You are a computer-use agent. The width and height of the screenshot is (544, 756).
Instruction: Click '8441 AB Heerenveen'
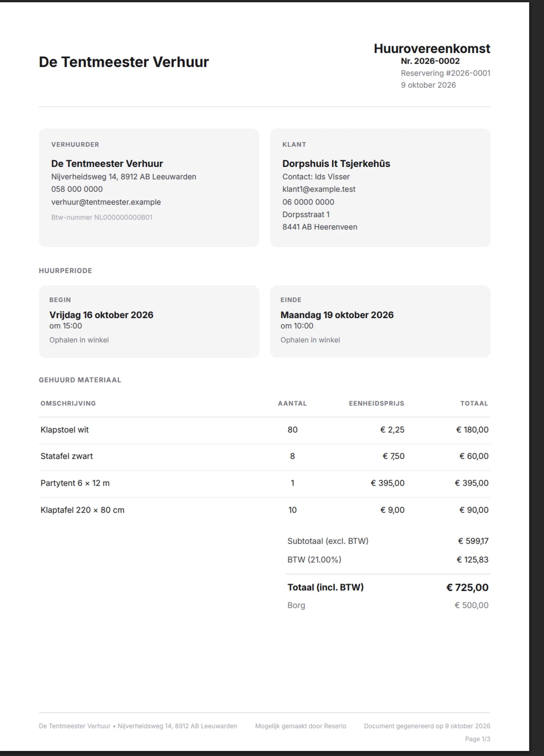point(320,227)
